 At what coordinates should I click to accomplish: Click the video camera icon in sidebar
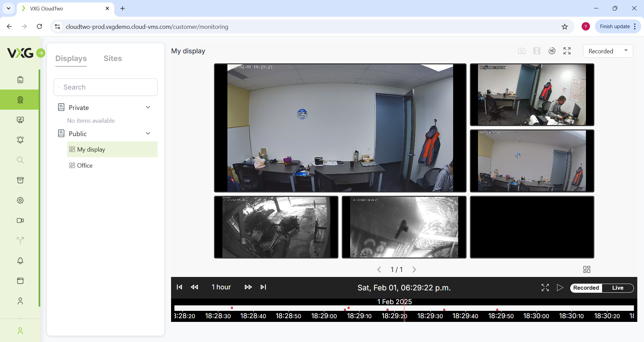tap(20, 220)
